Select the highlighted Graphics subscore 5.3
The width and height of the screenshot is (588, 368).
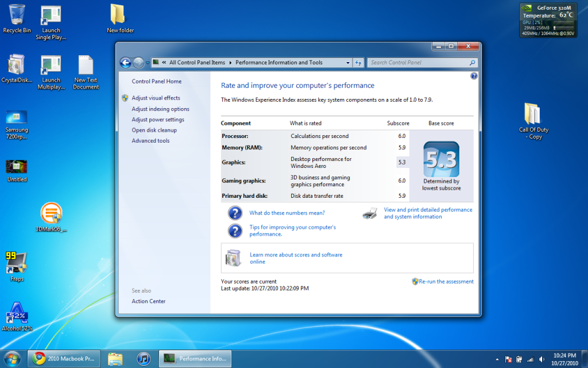(402, 162)
